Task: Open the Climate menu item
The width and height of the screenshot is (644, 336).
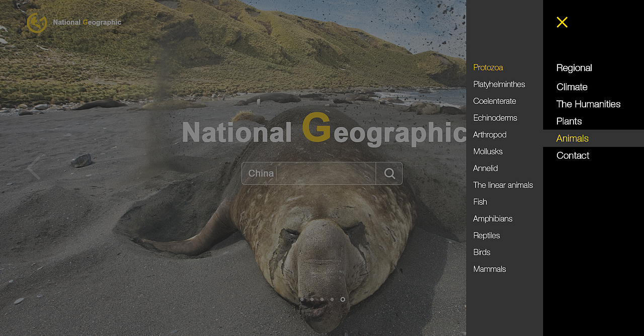Action: click(x=572, y=87)
